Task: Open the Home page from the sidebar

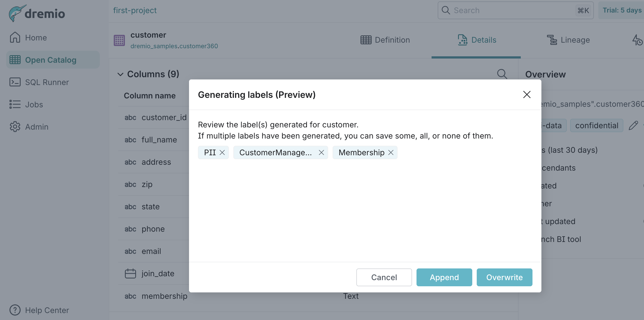Action: [x=36, y=37]
